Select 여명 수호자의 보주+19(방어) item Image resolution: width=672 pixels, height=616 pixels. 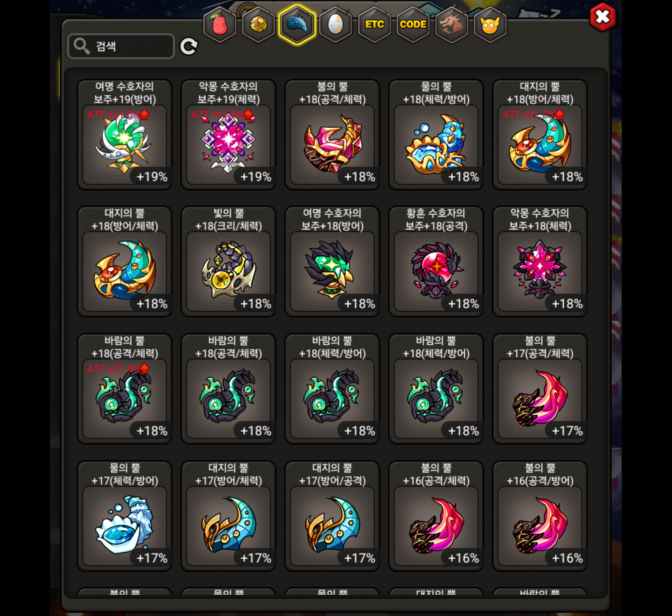click(125, 135)
